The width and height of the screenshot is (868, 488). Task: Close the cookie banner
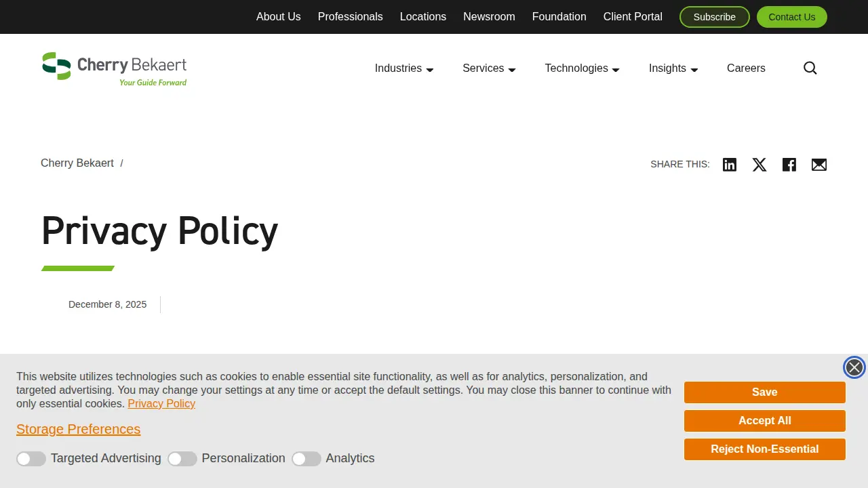point(854,367)
